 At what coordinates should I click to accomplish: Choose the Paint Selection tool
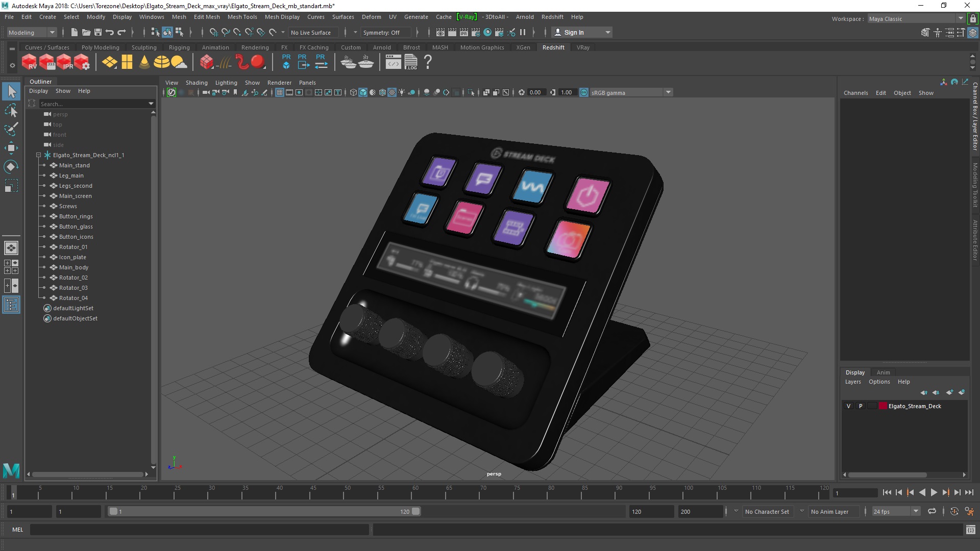(x=11, y=129)
